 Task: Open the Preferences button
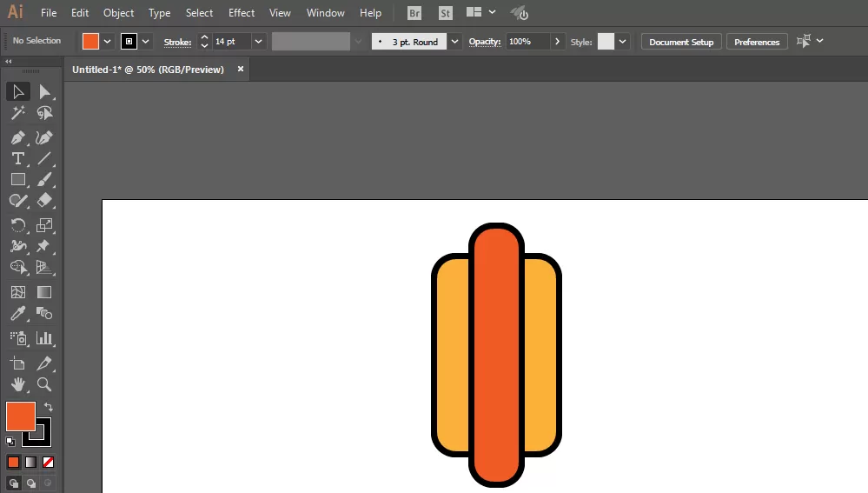click(757, 42)
